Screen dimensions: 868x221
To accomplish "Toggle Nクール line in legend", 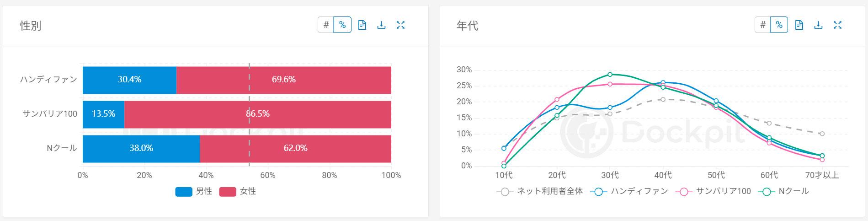I will click(784, 191).
